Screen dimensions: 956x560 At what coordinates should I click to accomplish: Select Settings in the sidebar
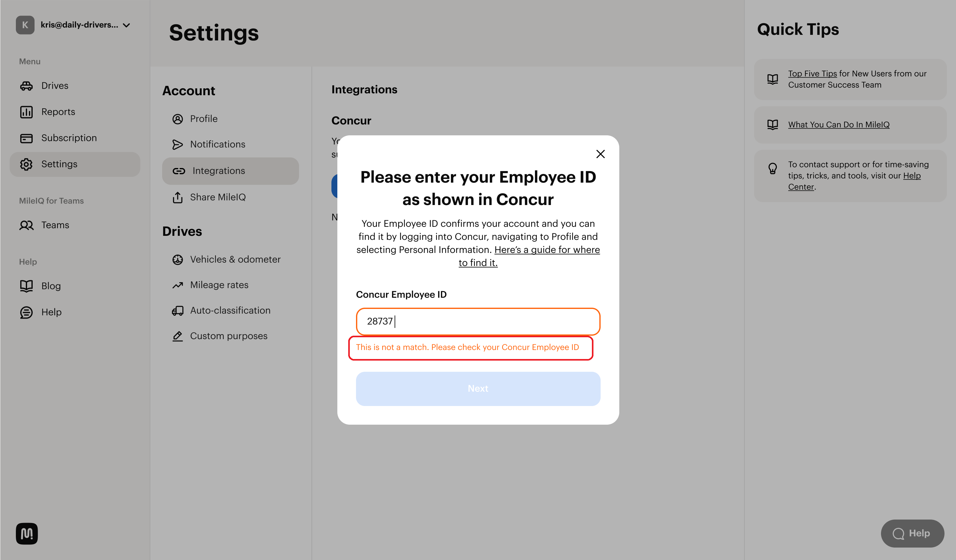click(75, 164)
